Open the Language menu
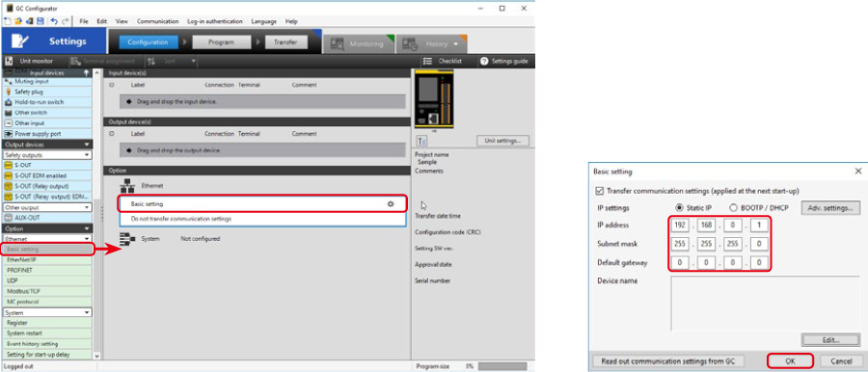 (x=263, y=21)
